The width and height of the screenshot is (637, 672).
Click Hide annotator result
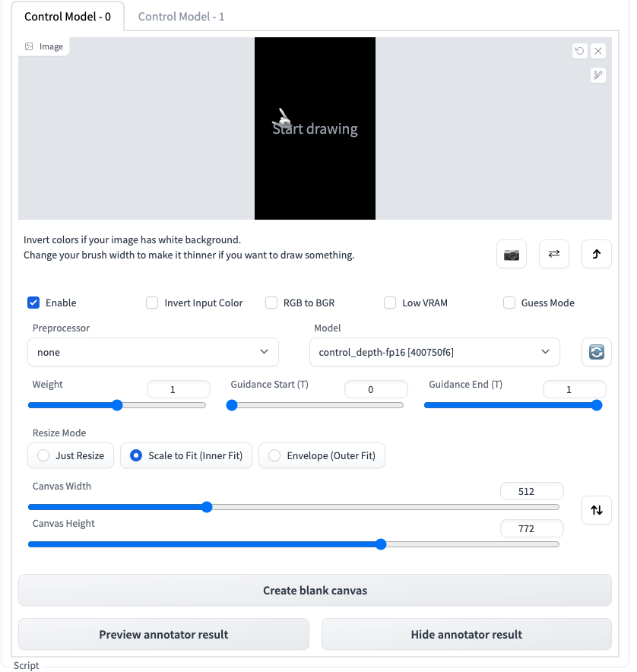[467, 634]
